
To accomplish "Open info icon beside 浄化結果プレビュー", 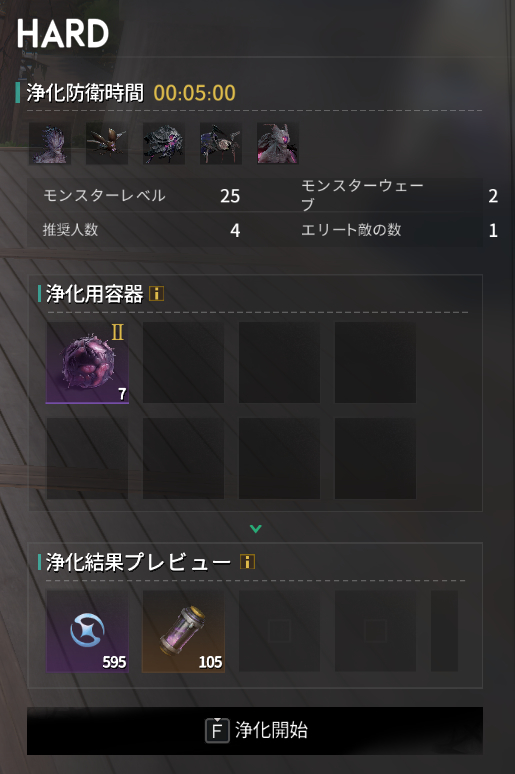I will 247,562.
